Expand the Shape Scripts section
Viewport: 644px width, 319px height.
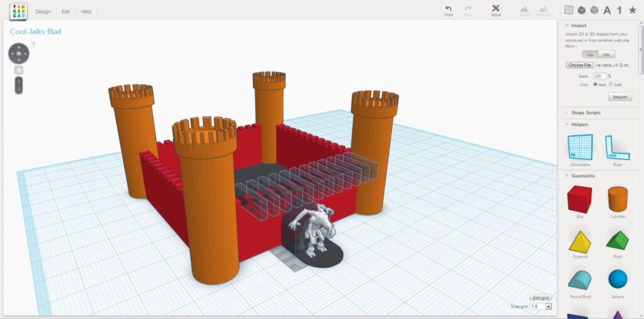(x=586, y=112)
